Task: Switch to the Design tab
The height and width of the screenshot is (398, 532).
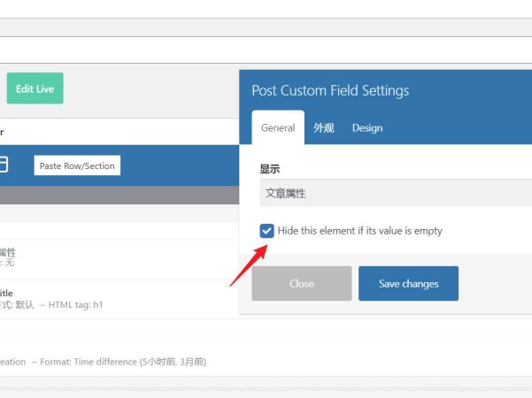Action: pos(367,128)
